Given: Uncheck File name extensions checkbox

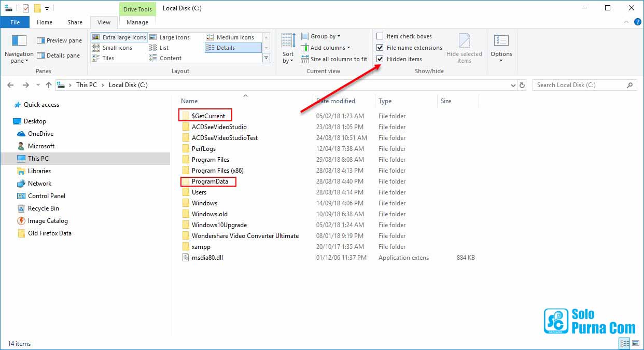Looking at the screenshot, I should tap(380, 48).
